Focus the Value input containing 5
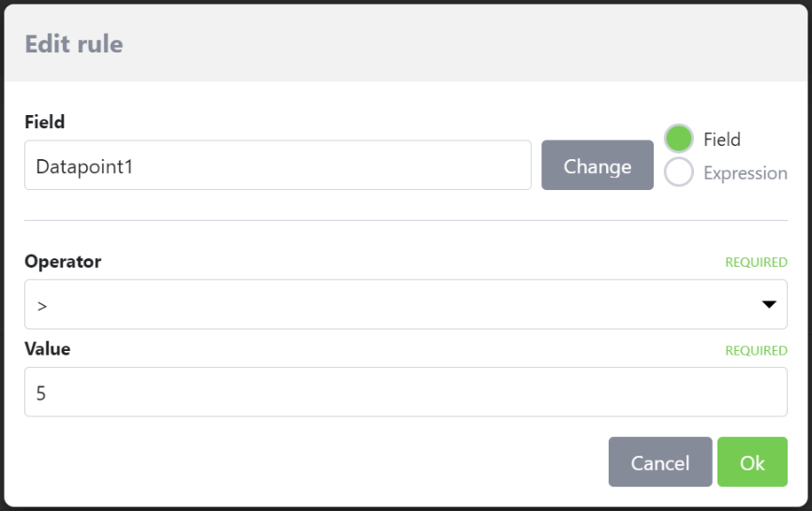Screen dimensions: 812x511 405,392
